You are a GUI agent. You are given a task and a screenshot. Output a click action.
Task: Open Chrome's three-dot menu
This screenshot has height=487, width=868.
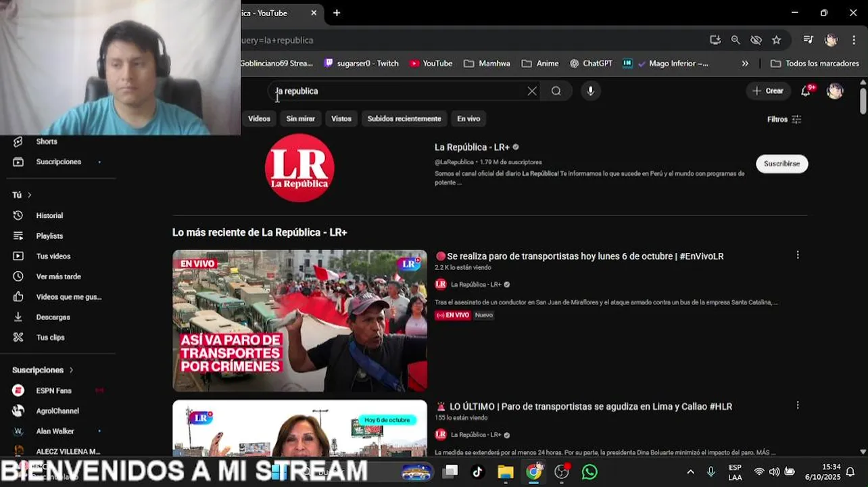point(854,40)
